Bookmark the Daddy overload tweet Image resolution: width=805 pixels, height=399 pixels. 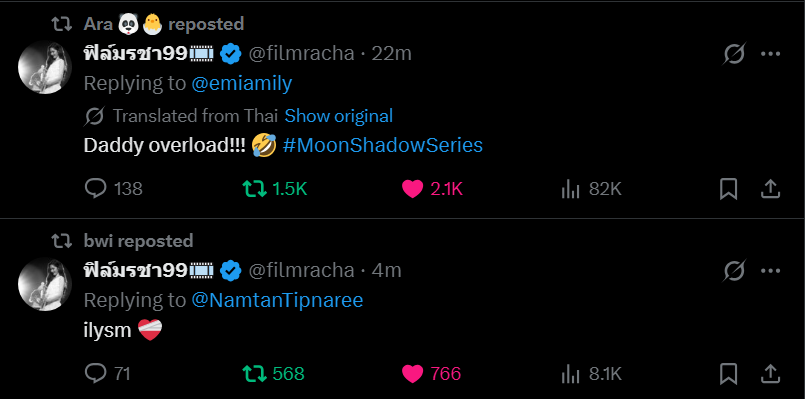click(x=729, y=189)
